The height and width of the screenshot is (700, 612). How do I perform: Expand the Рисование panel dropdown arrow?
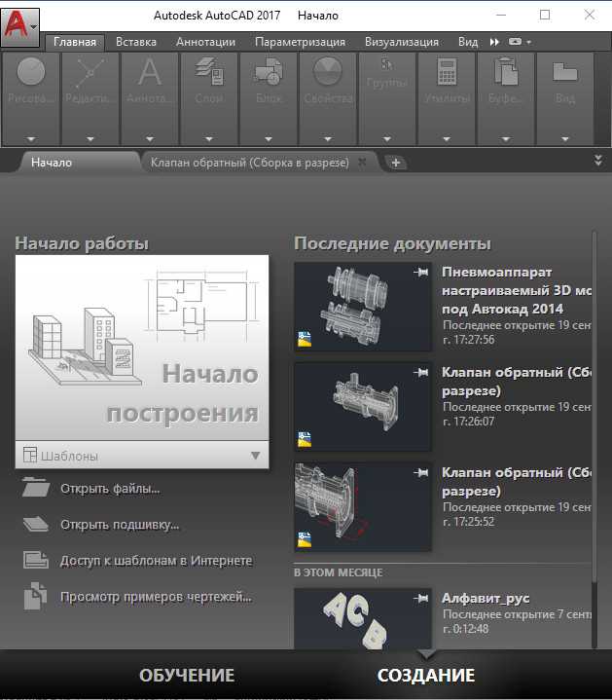pyautogui.click(x=31, y=139)
